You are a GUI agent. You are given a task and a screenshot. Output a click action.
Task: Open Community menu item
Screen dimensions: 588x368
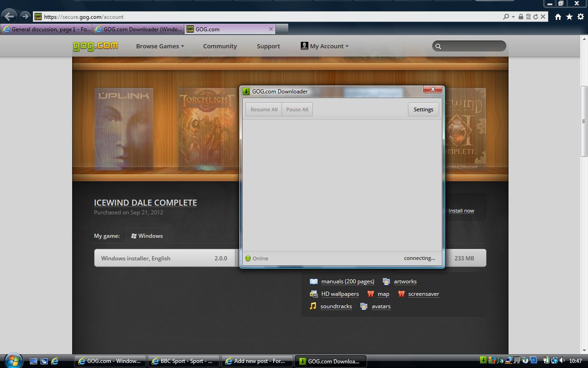click(x=220, y=46)
